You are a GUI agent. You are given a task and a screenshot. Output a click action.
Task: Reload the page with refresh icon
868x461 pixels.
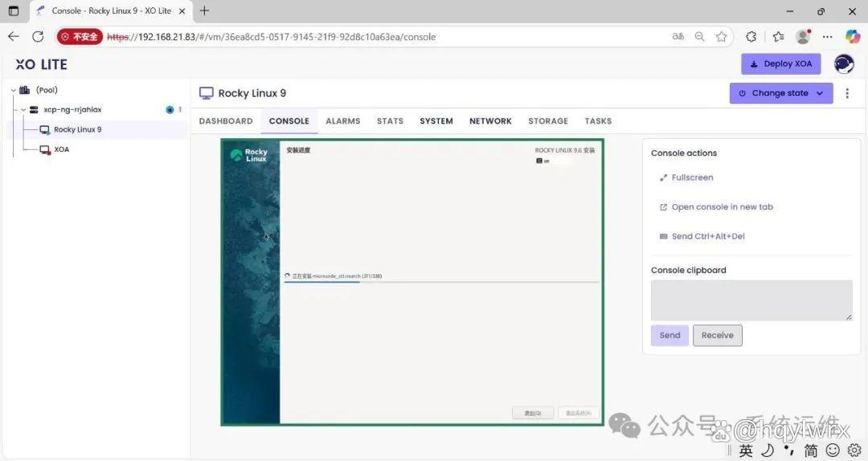coord(39,36)
